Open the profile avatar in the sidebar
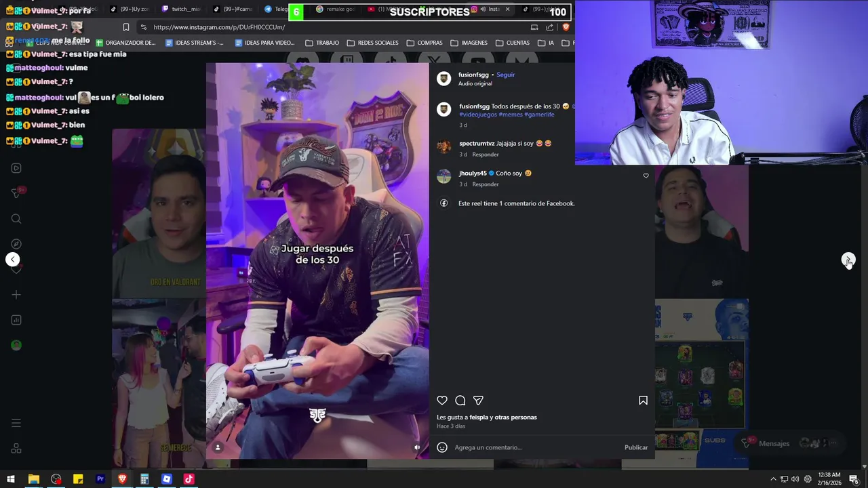 coord(16,345)
